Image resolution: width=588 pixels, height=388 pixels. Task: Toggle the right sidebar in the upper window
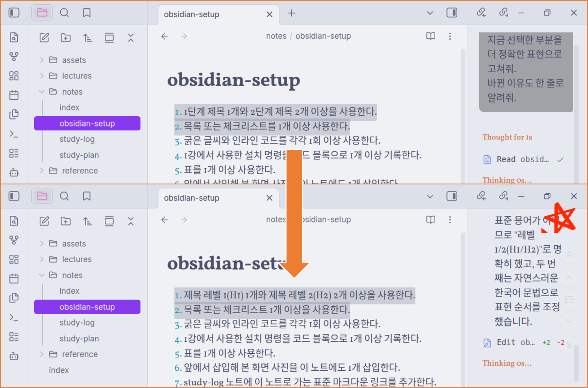click(452, 13)
